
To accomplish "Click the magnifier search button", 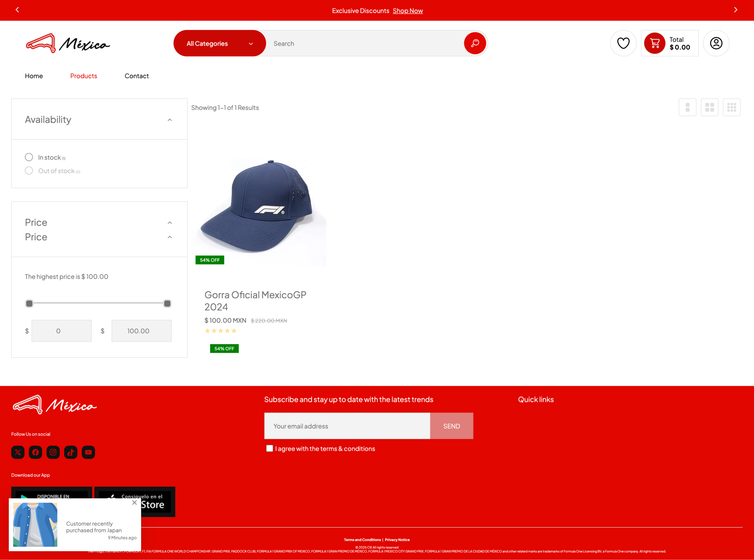I will pyautogui.click(x=475, y=43).
